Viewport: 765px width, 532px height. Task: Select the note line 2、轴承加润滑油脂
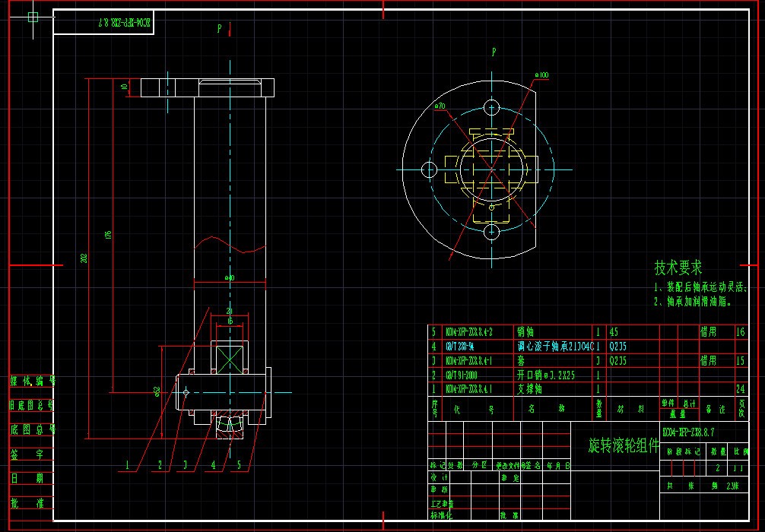[x=693, y=302]
